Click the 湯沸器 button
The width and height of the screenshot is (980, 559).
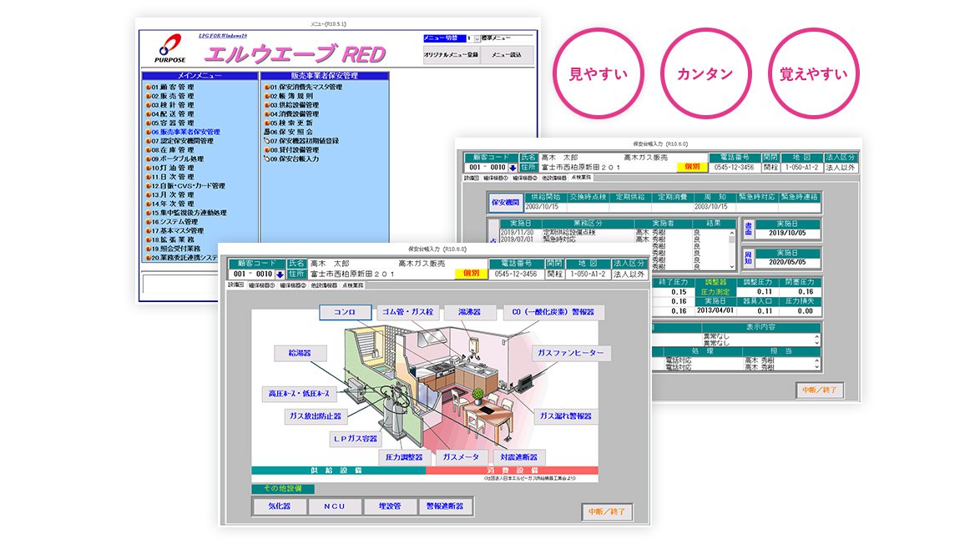(x=469, y=312)
